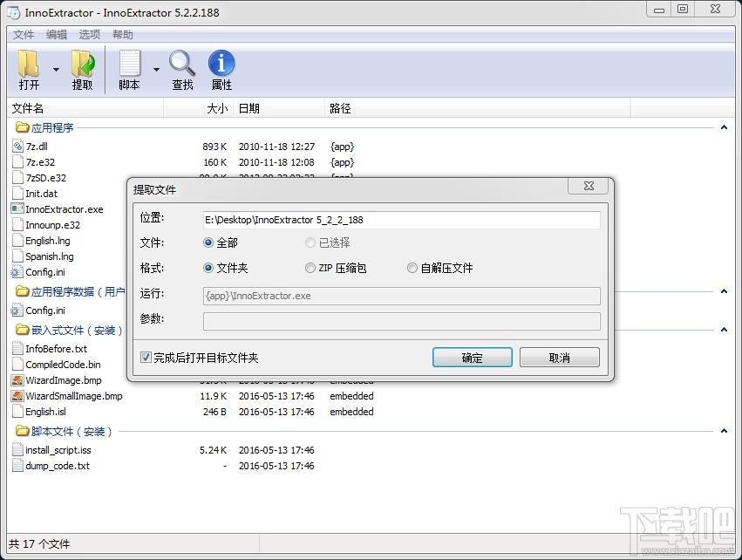Sort by the 路径 column header
Viewport: 742px width, 560px height.
click(478, 108)
